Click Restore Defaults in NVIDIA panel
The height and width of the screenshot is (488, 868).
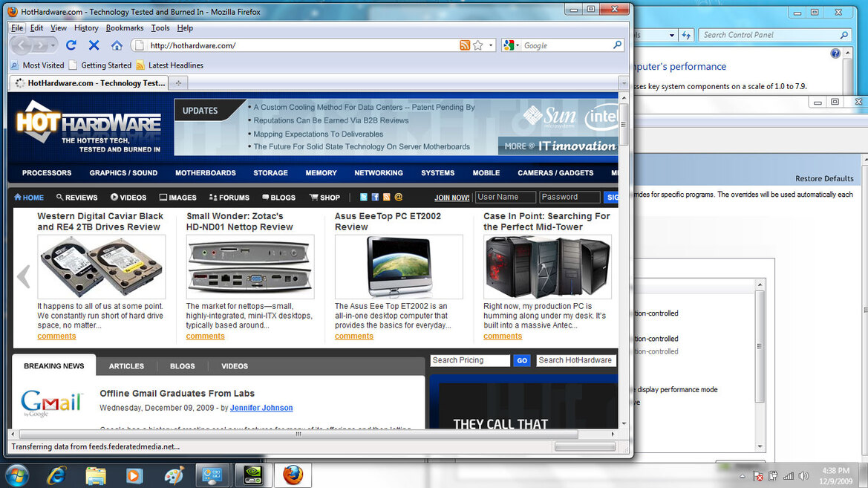[824, 178]
